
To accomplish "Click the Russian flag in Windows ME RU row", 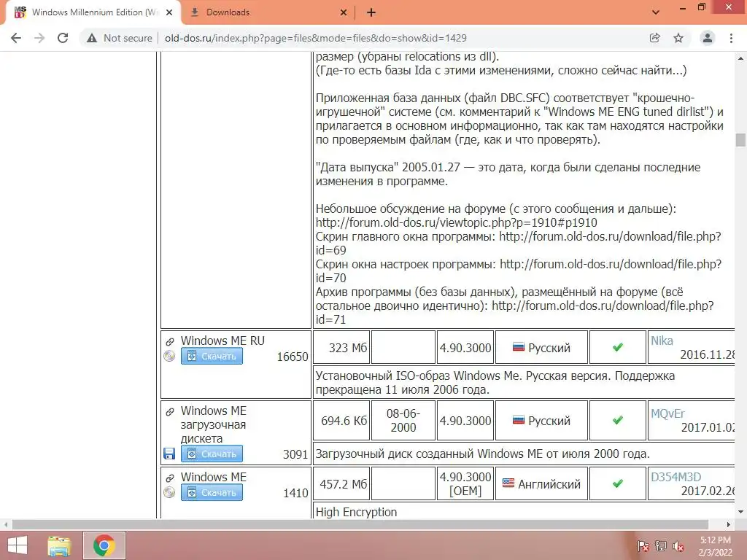I will [x=519, y=347].
